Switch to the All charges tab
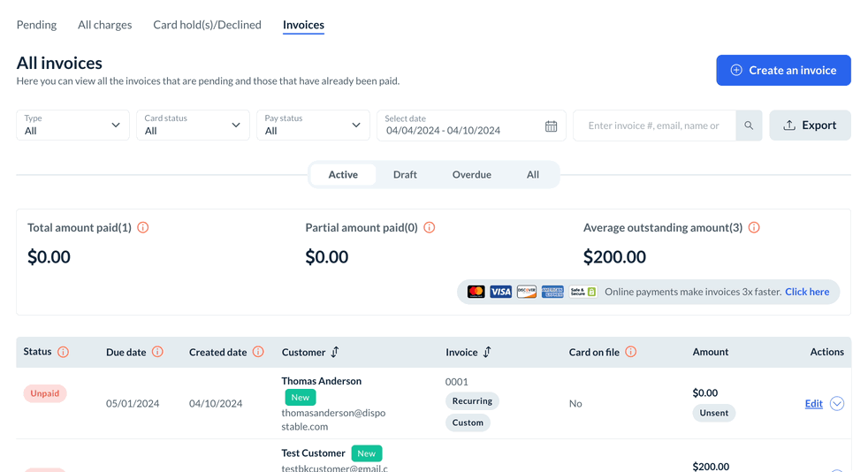This screenshot has width=868, height=472. tap(104, 25)
